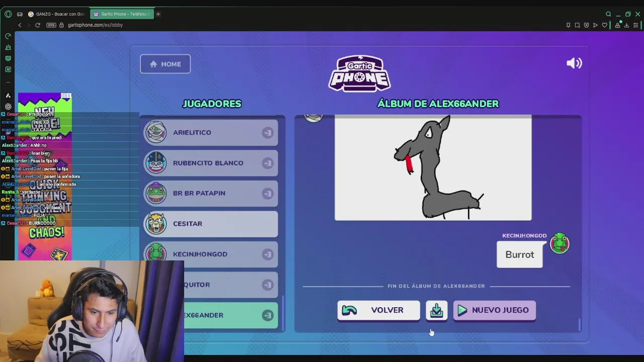
Task: Select the BR BR PATAPIN frog avatar
Action: pyautogui.click(x=156, y=193)
